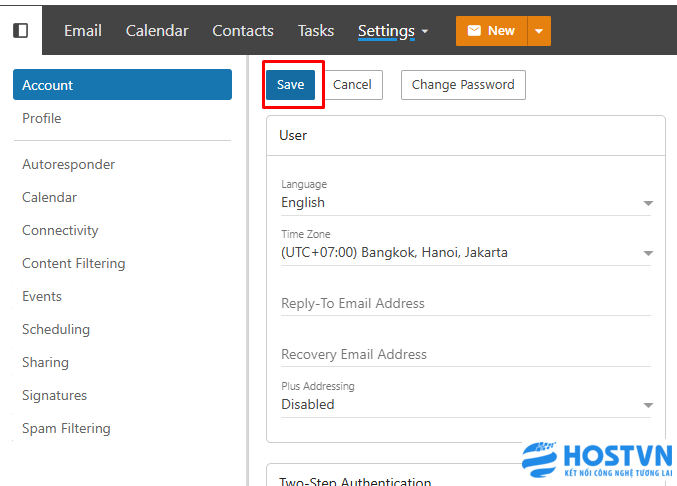This screenshot has height=486, width=677.
Task: Click Change Password button
Action: point(463,85)
